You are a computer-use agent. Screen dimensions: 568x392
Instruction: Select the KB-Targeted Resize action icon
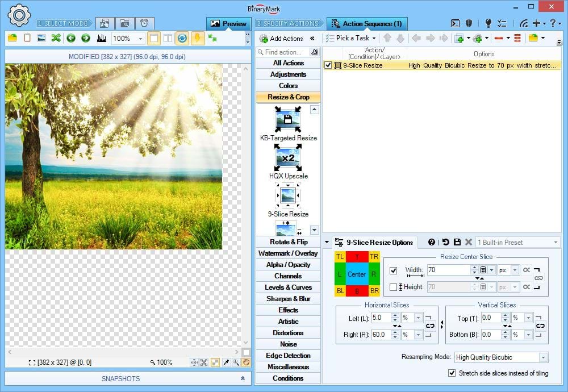click(x=288, y=119)
